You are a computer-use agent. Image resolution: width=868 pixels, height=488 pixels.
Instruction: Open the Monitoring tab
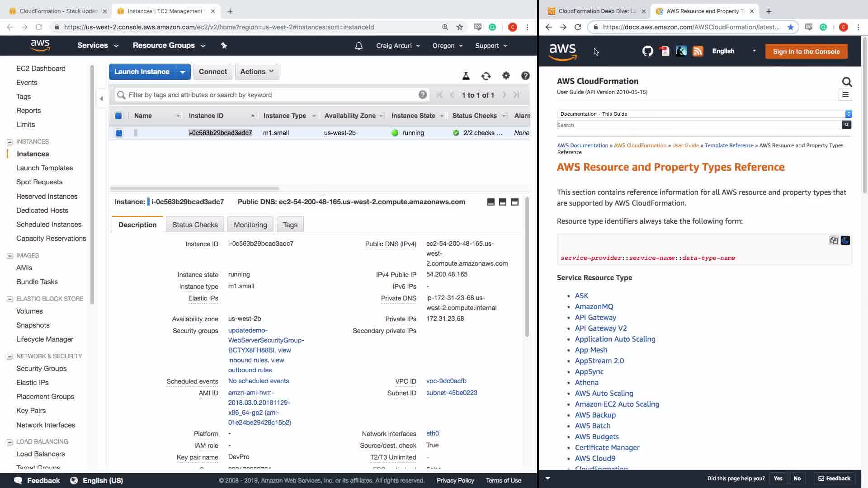tap(250, 225)
